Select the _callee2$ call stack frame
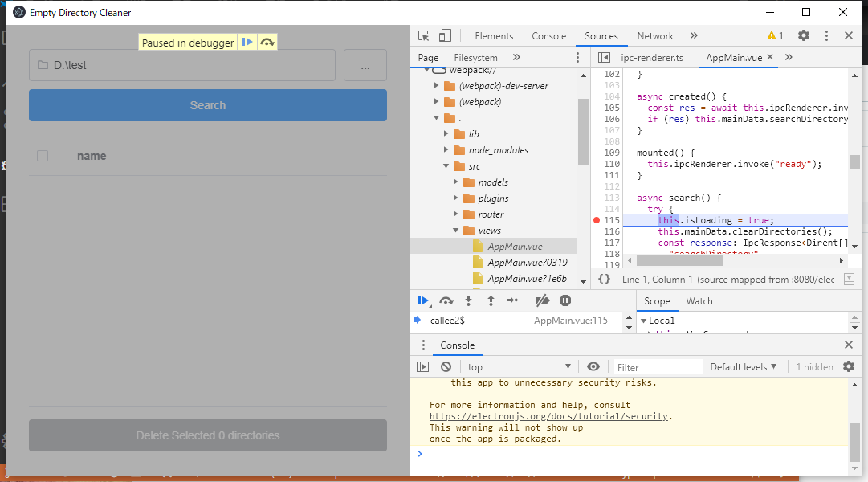 [517, 321]
